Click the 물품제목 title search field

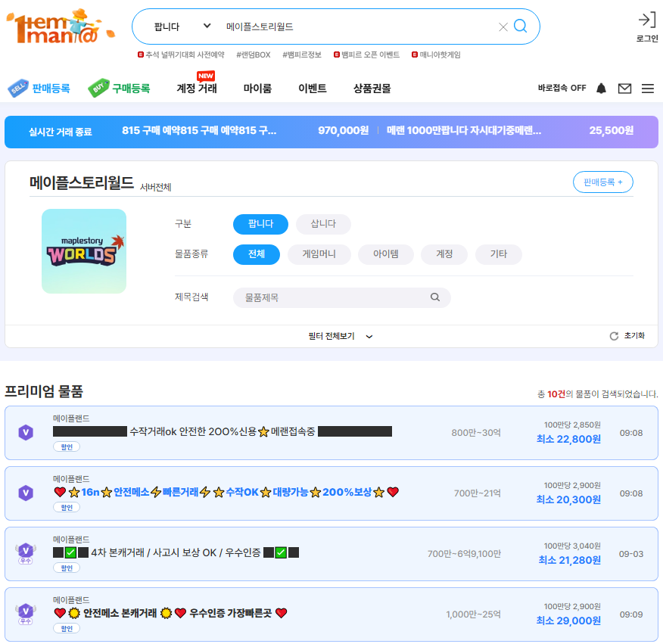coord(341,297)
